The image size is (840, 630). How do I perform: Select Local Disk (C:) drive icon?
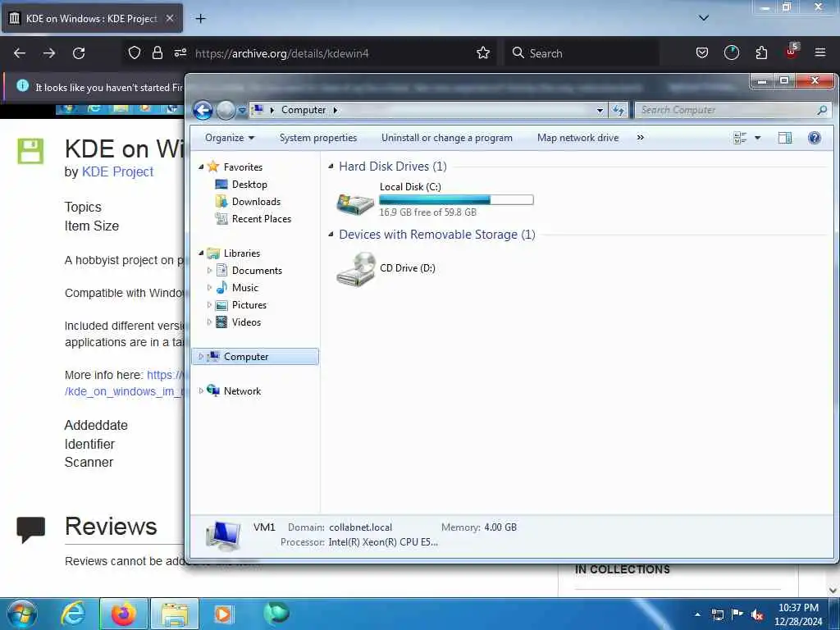(x=354, y=204)
